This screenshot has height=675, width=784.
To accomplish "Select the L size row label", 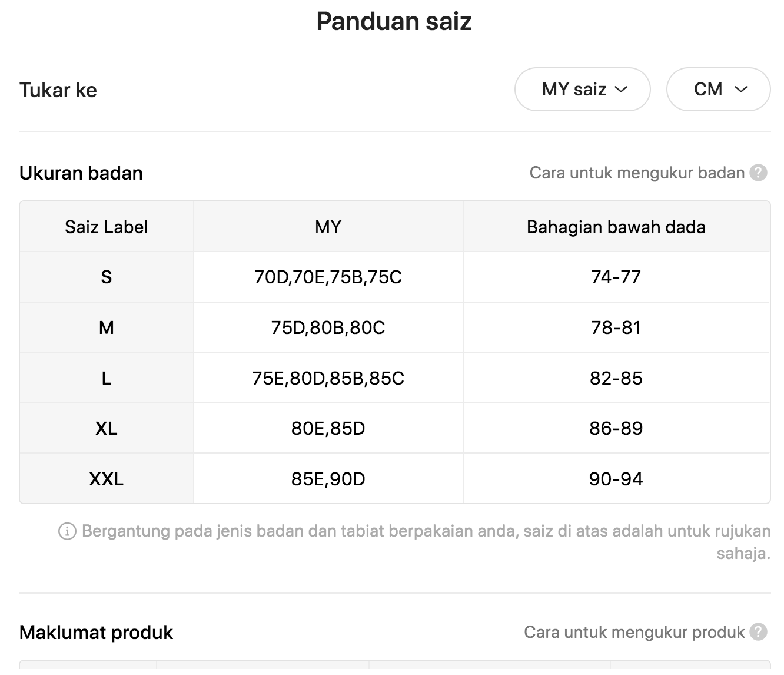I will [107, 378].
